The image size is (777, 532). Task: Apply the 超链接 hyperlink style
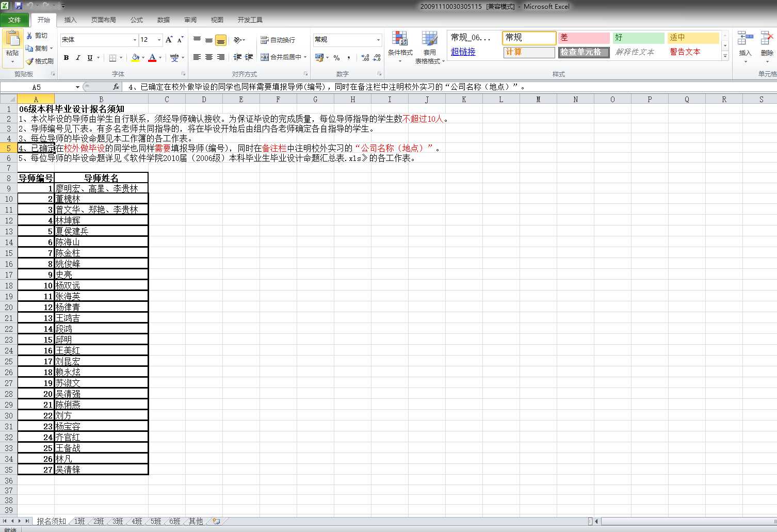[463, 52]
